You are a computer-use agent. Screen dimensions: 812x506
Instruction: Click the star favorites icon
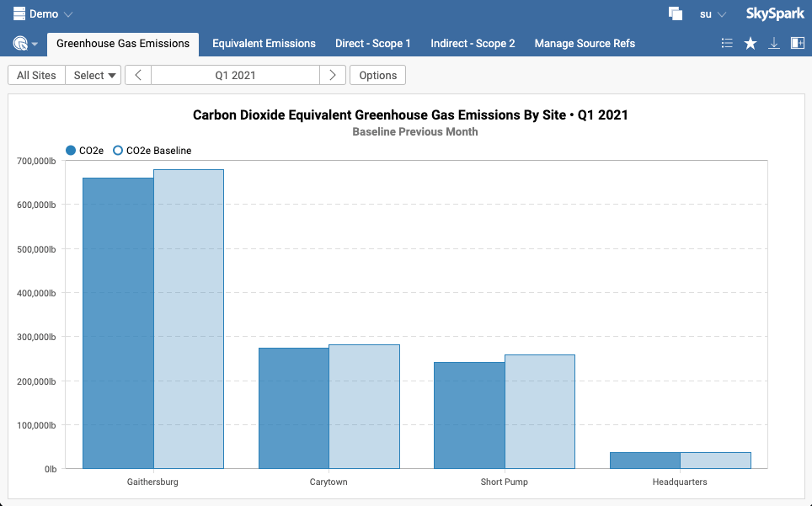click(x=751, y=44)
